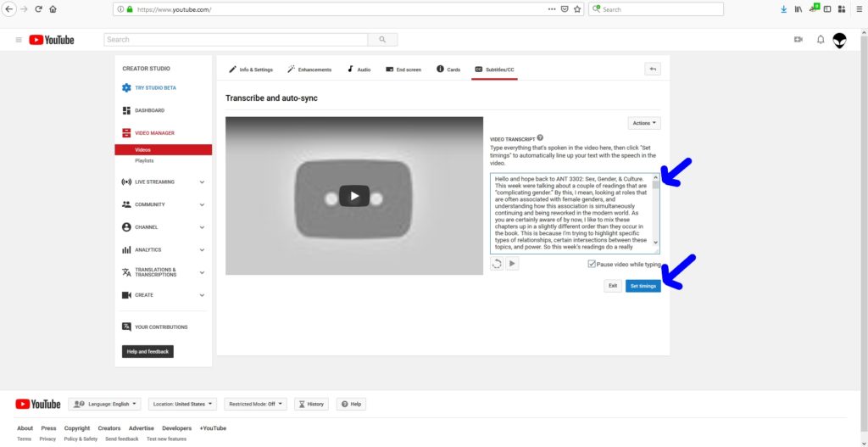
Task: Click the YouTube logo in header
Action: coord(52,40)
